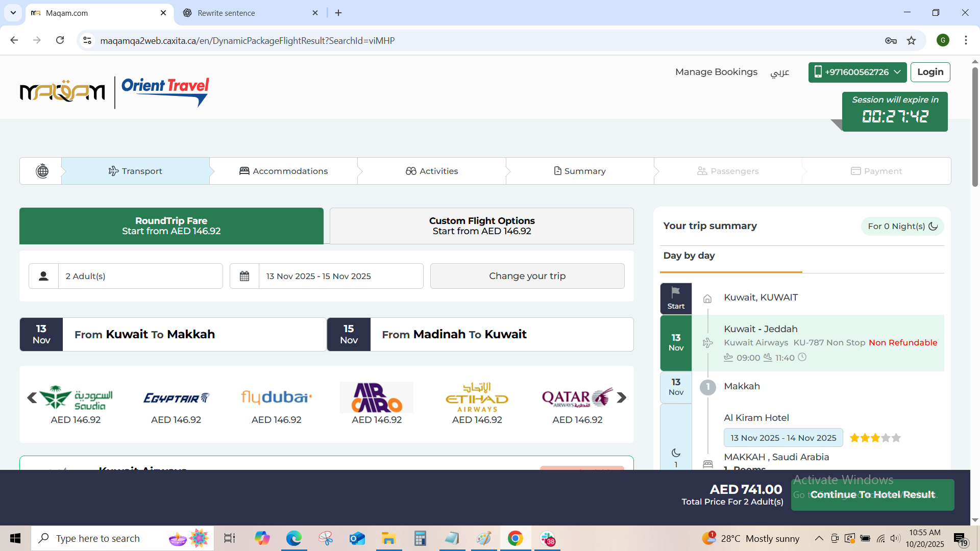The width and height of the screenshot is (980, 551).
Task: Switch to Custom Flight Options
Action: pyautogui.click(x=481, y=226)
